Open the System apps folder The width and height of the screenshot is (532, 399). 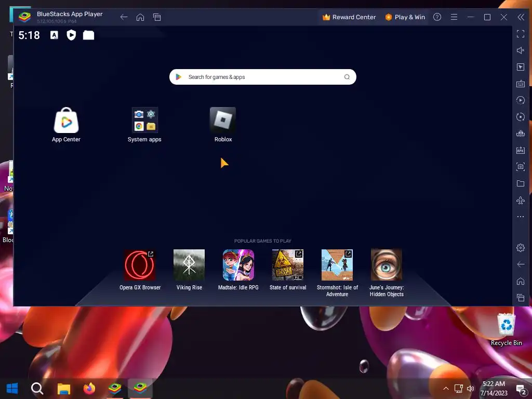tap(145, 120)
